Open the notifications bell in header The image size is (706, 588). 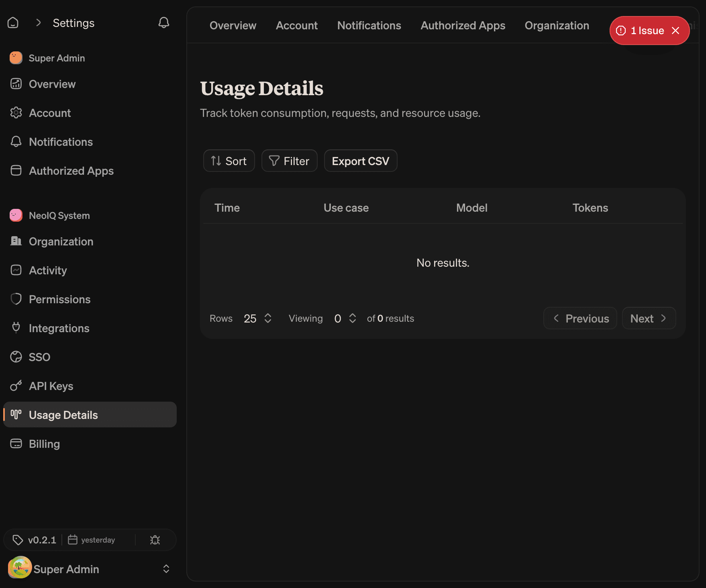pyautogui.click(x=163, y=22)
